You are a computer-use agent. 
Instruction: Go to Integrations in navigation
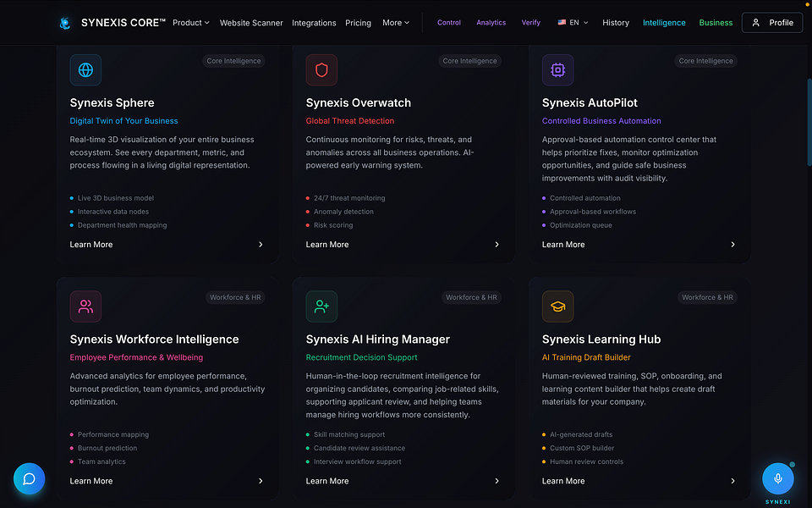[314, 23]
